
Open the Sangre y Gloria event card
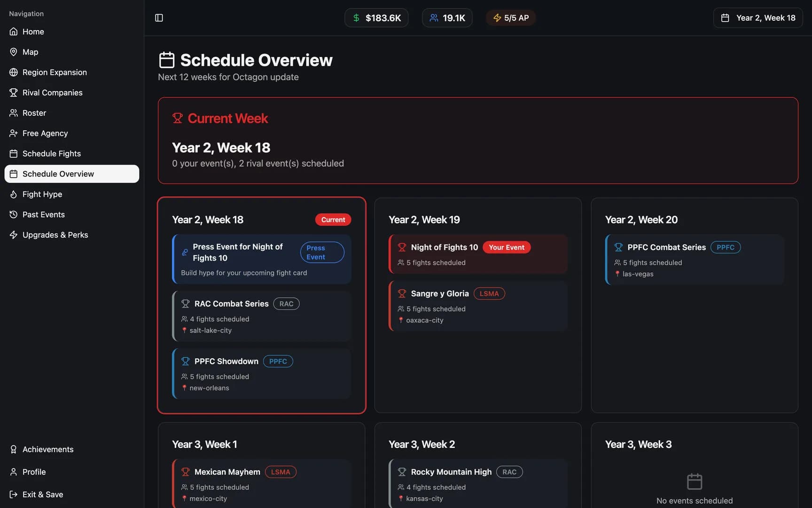(478, 306)
